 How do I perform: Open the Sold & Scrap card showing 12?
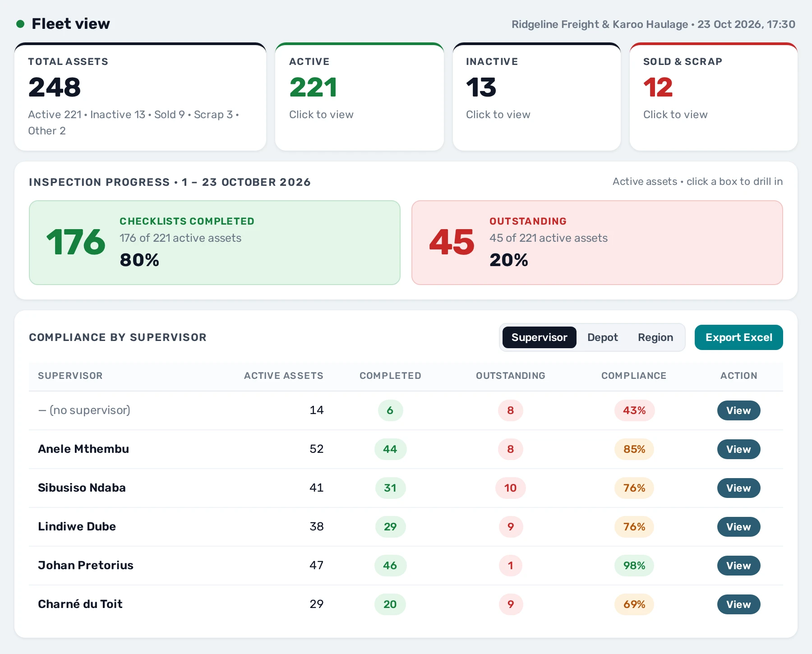click(x=714, y=97)
